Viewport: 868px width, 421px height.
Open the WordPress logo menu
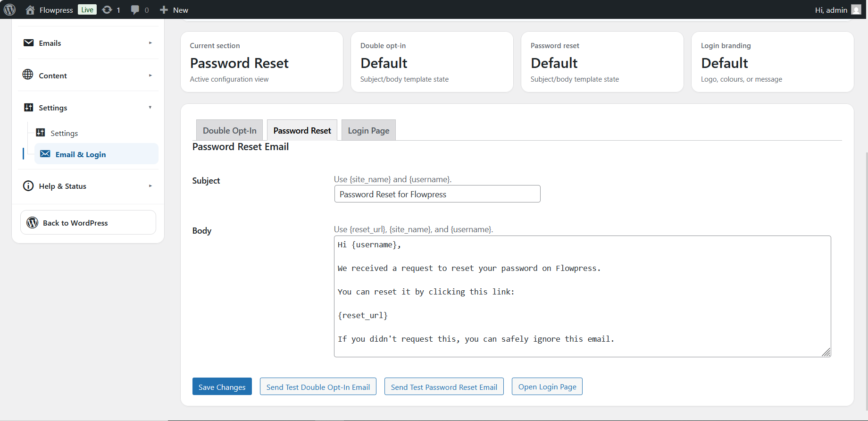coord(9,9)
